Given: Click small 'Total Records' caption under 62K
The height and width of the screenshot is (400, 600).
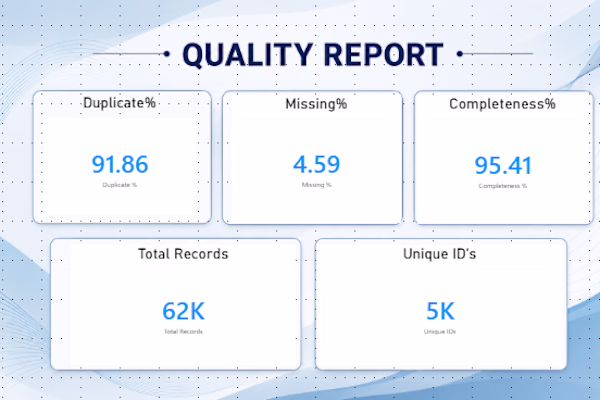Looking at the screenshot, I should point(183,331).
